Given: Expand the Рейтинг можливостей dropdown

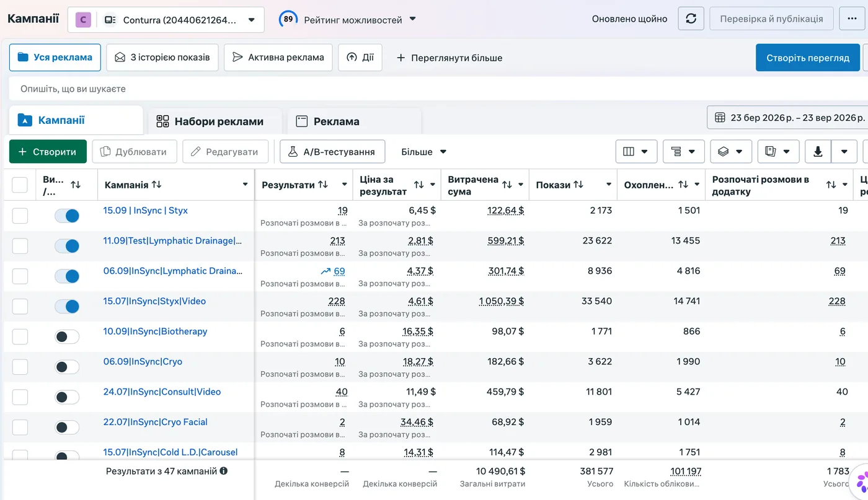Looking at the screenshot, I should [x=347, y=20].
